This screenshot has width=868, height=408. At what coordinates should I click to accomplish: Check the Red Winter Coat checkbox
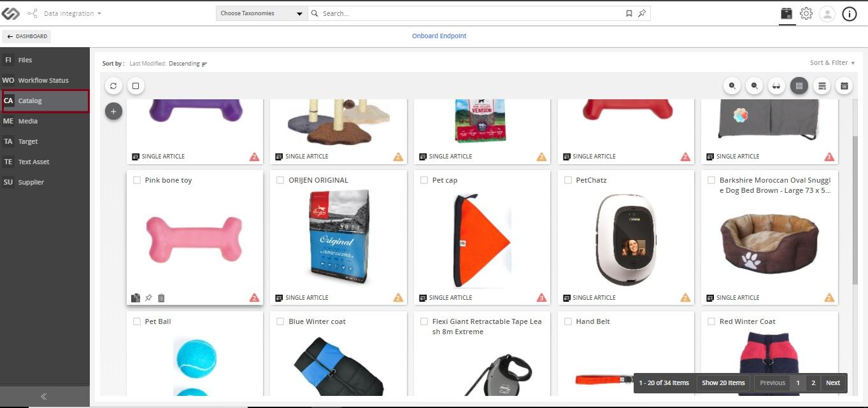click(x=711, y=321)
